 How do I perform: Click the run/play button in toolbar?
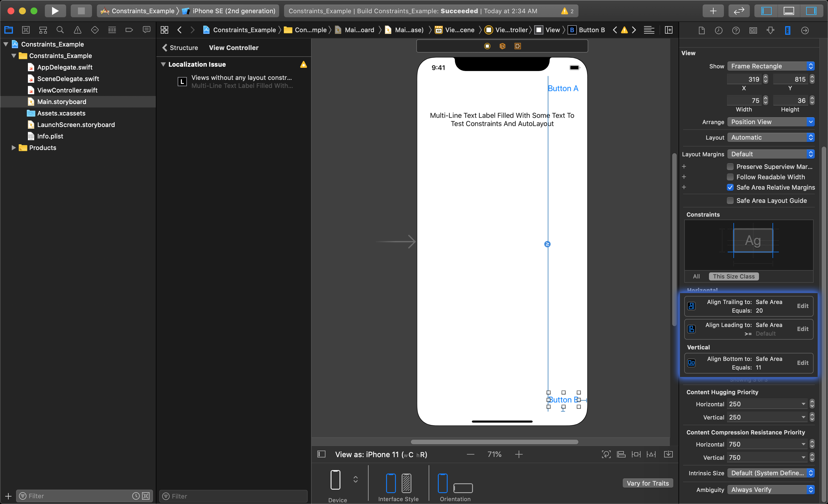tap(55, 10)
